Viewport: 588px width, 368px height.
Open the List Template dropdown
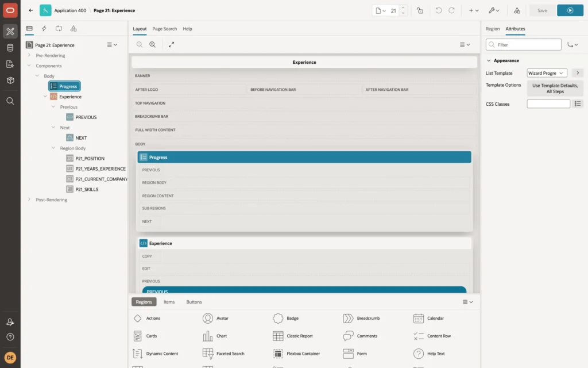[547, 73]
